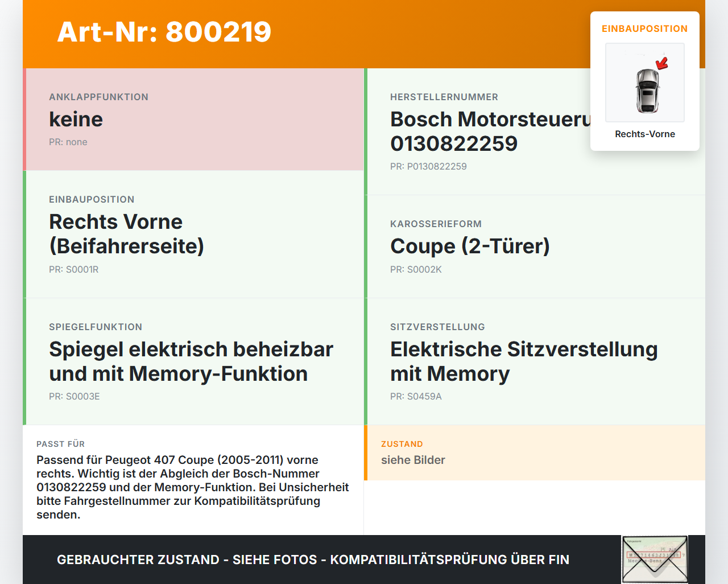Click the Peugeot 407 Coupe compatibility paragraph
728x584 pixels.
tap(193, 487)
